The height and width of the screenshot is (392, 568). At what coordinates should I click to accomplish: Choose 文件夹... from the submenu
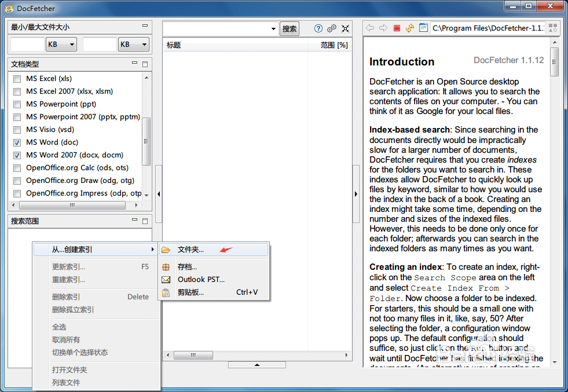click(x=214, y=250)
